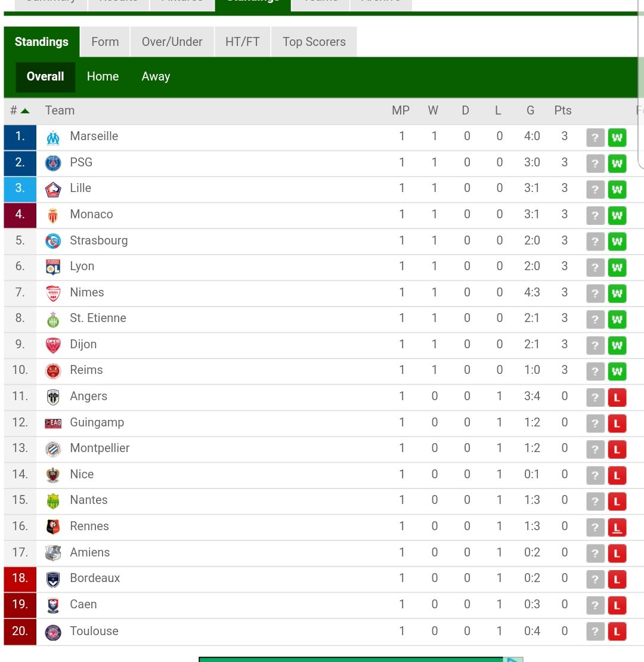This screenshot has height=662, width=644.
Task: Select the Over/Under tab
Action: tap(172, 42)
